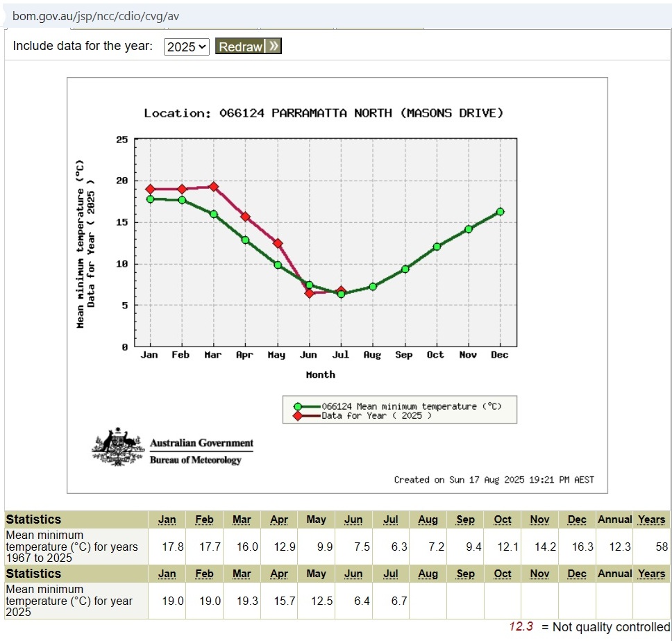Click the 19.3 March value for 2025
This screenshot has height=641, width=672.
coord(244,601)
